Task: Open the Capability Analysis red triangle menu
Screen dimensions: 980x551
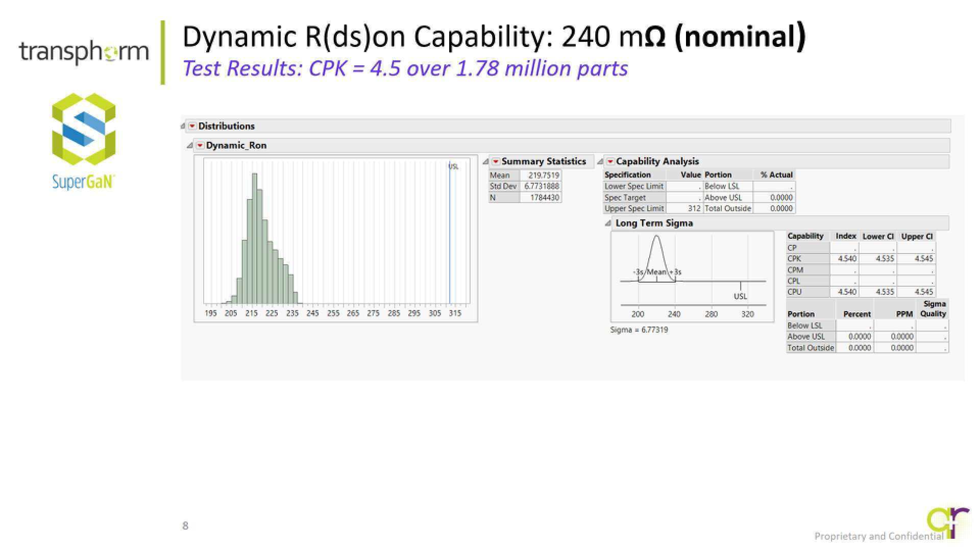Action: click(x=610, y=162)
